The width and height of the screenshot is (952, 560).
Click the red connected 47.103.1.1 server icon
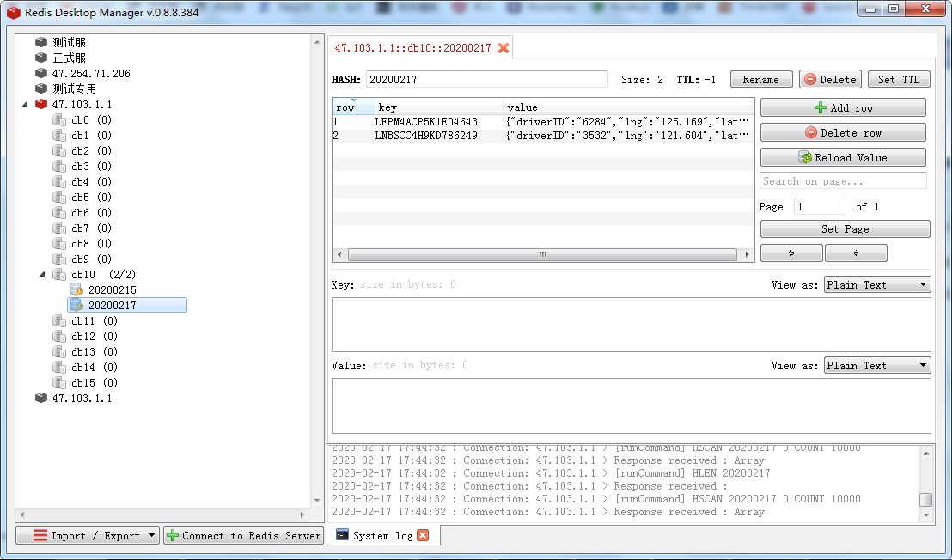(x=41, y=104)
